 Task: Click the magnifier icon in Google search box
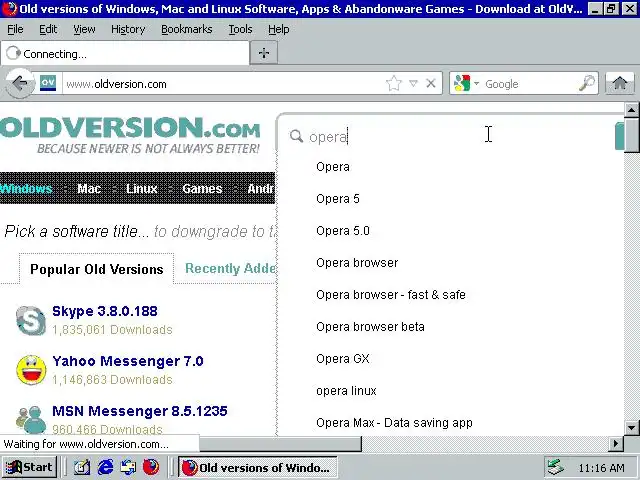click(587, 83)
